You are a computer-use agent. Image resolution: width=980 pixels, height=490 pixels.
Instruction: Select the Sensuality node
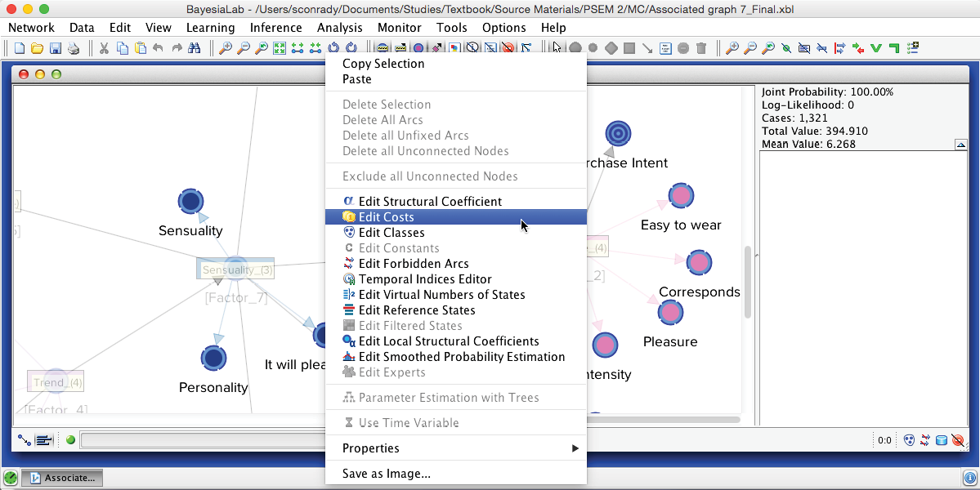click(190, 203)
